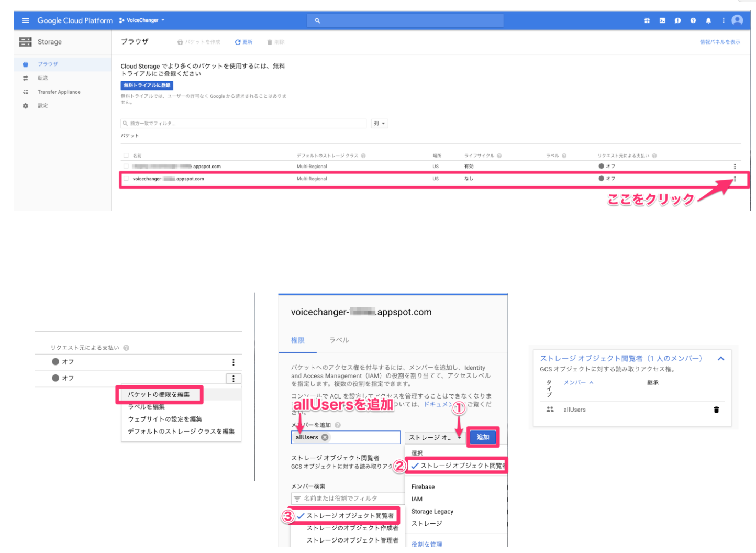Open voicechanger bucket row three-dot menu

pyautogui.click(x=735, y=179)
